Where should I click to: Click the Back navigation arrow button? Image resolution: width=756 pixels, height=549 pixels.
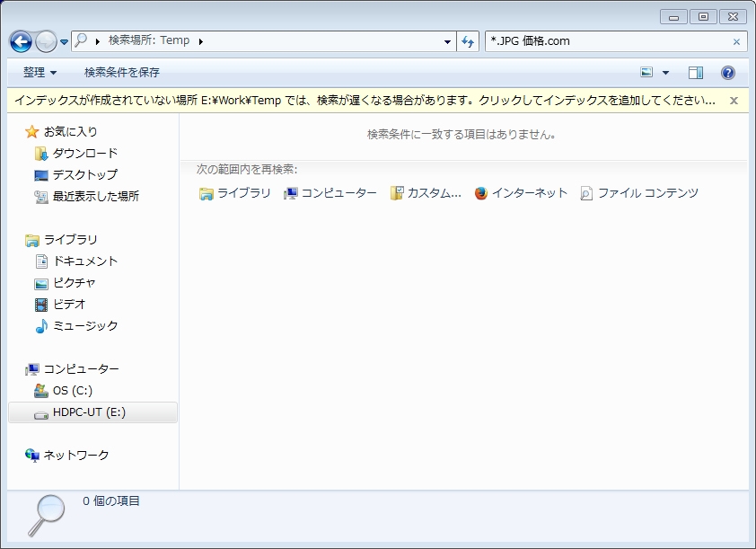pos(21,41)
